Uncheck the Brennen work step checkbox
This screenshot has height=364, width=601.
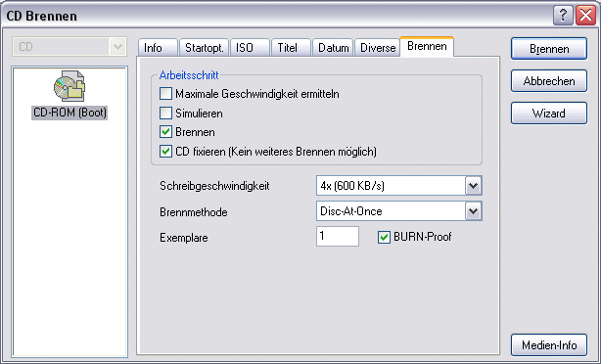[165, 132]
